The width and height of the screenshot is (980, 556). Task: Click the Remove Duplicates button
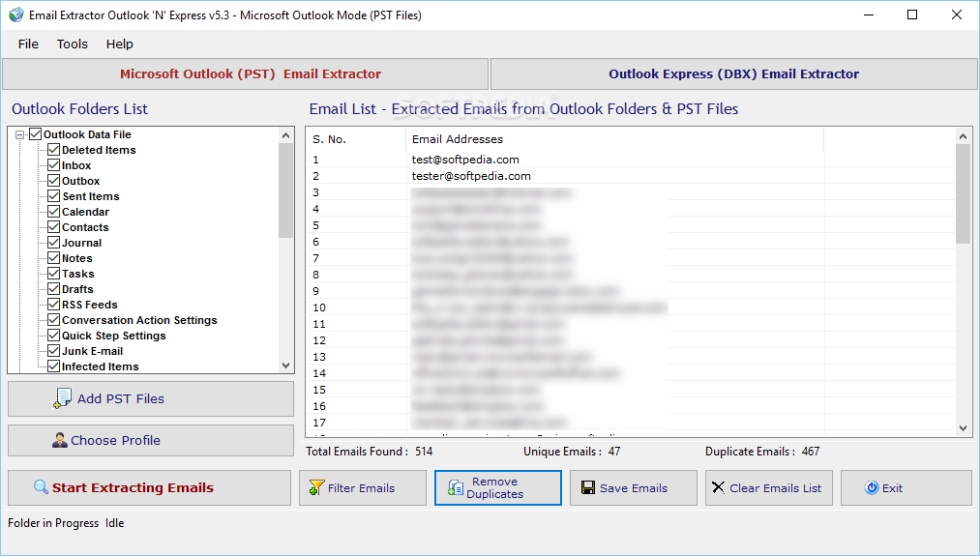(x=498, y=488)
